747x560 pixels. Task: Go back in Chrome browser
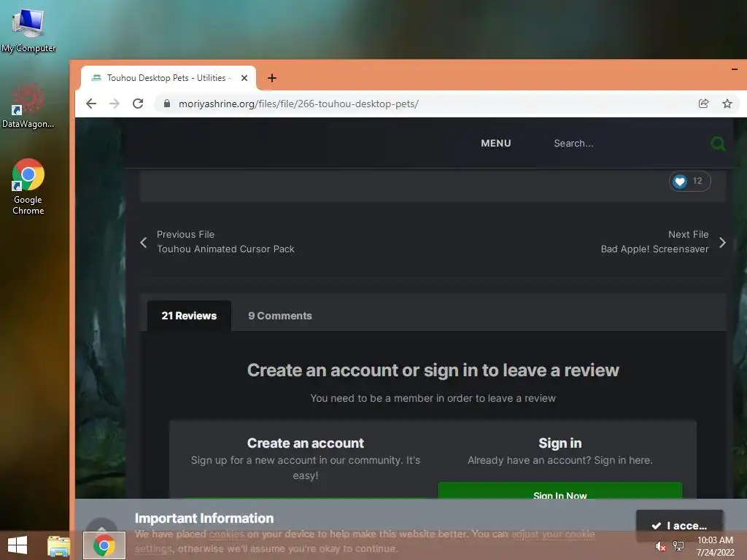pos(91,104)
